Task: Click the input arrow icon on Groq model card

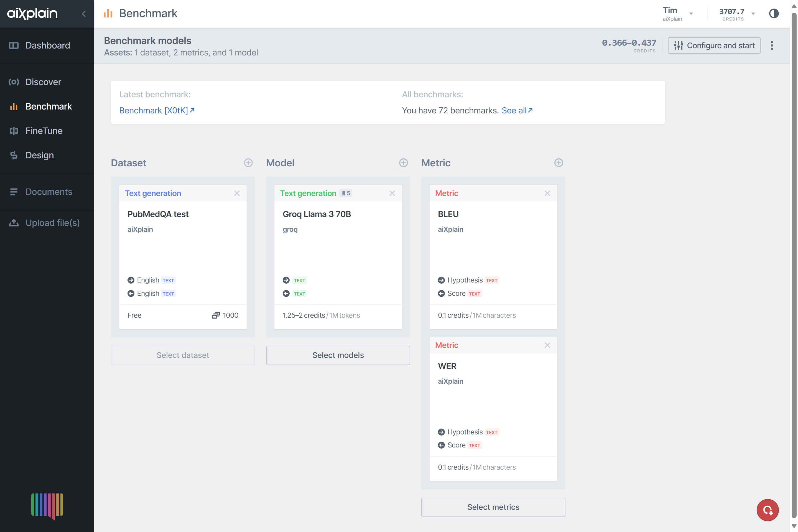Action: tap(286, 280)
